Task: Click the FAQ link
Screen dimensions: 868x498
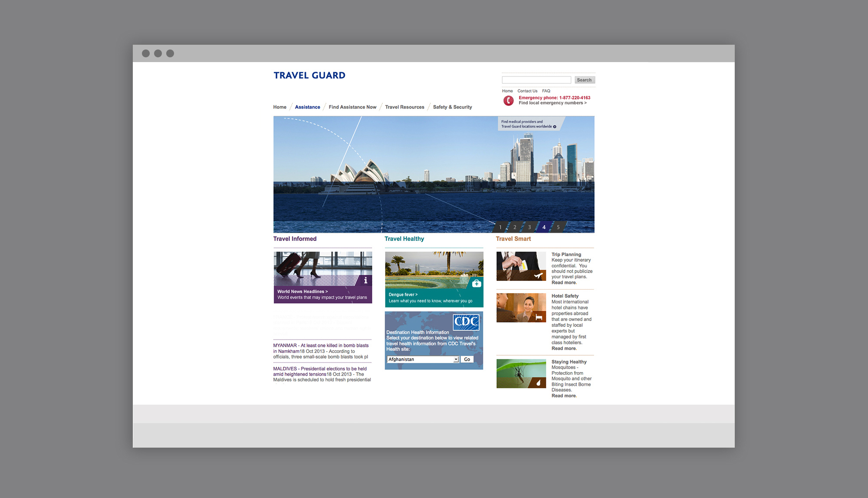Action: 546,91
